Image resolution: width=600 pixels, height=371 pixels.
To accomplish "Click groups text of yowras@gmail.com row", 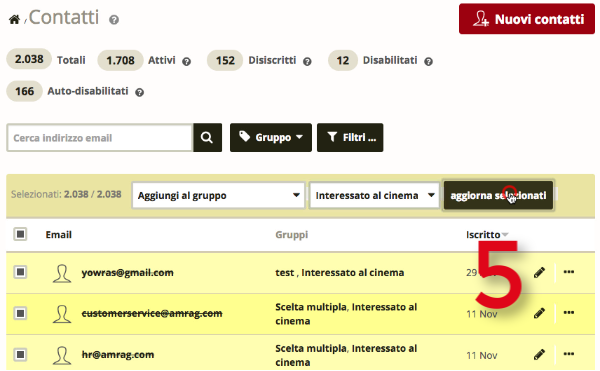I will pos(339,273).
